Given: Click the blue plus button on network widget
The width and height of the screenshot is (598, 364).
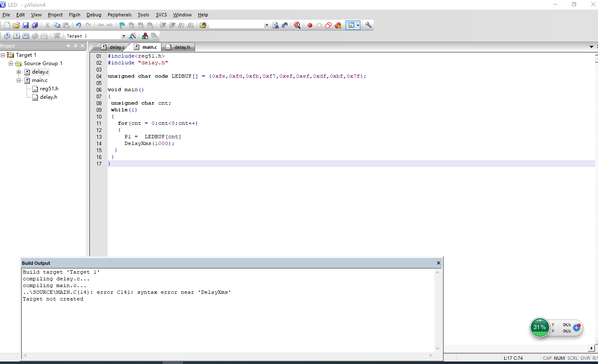Looking at the screenshot, I should pyautogui.click(x=577, y=327).
